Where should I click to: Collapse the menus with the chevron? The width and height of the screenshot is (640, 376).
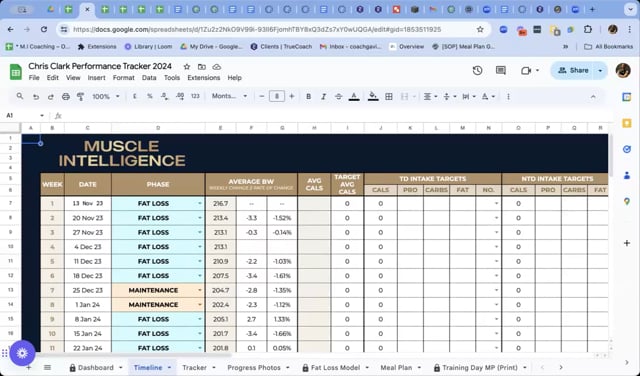pyautogui.click(x=593, y=97)
